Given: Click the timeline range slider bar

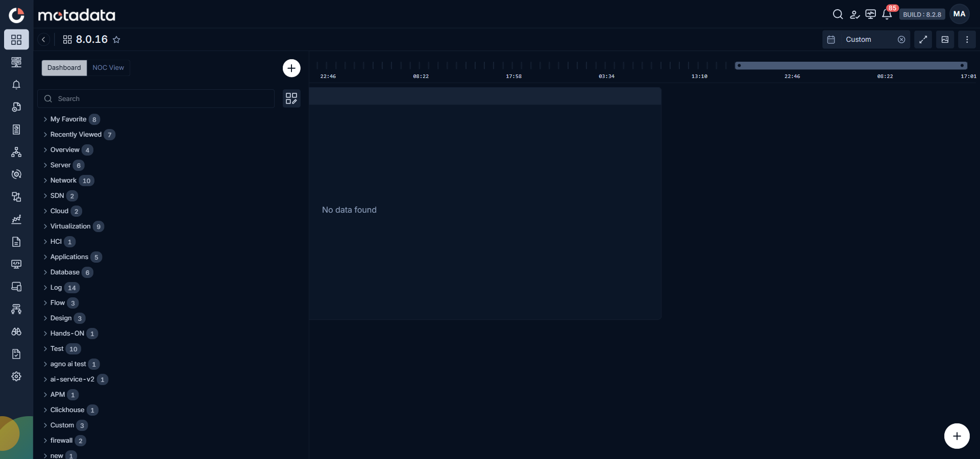Looking at the screenshot, I should [851, 65].
